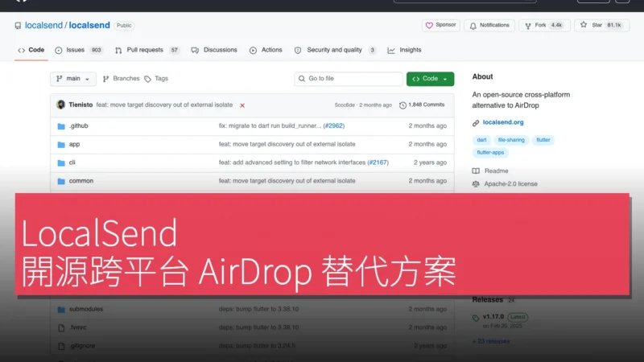Open the localsend owner link
Screen dimensions: 644x362
pos(43,25)
